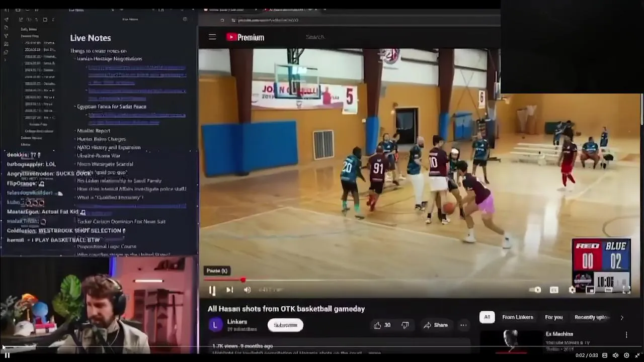The height and width of the screenshot is (362, 644).
Task: Enter fullscreen in the YouTube player
Action: (626, 290)
